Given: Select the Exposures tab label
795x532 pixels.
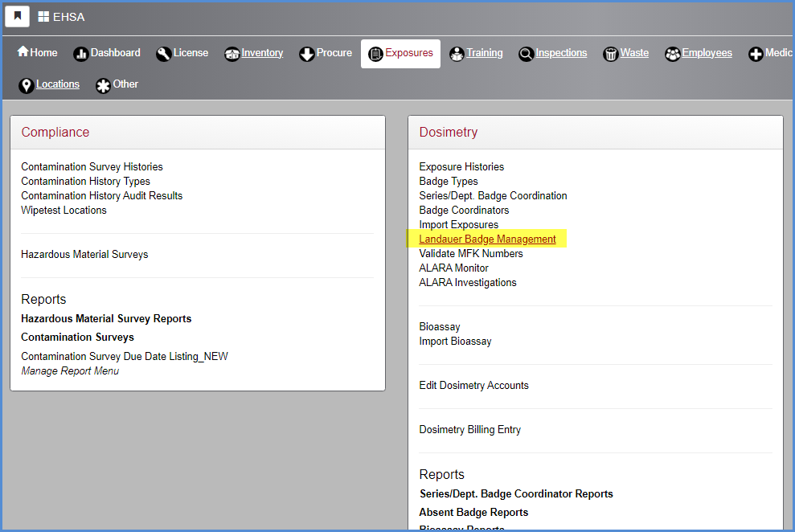Looking at the screenshot, I should 409,53.
